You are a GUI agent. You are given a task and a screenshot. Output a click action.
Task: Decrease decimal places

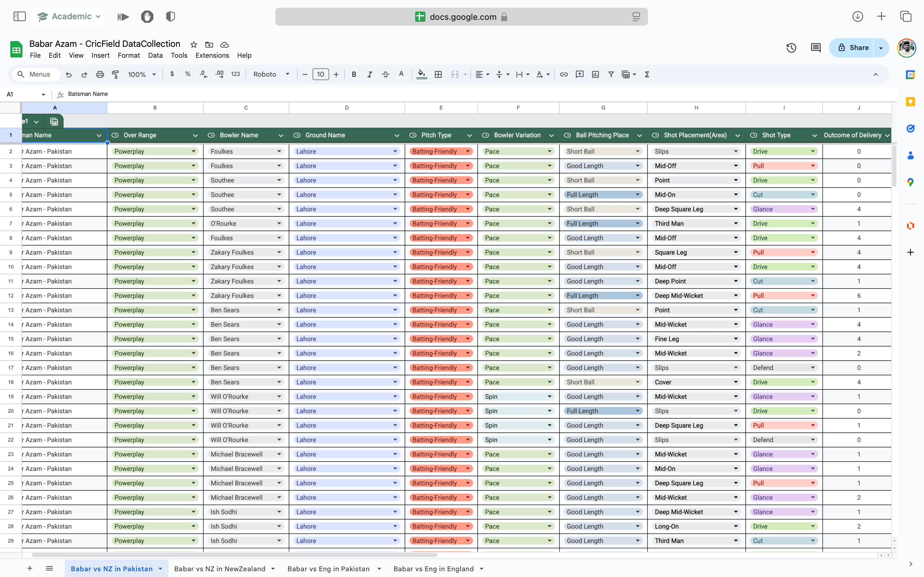(203, 74)
